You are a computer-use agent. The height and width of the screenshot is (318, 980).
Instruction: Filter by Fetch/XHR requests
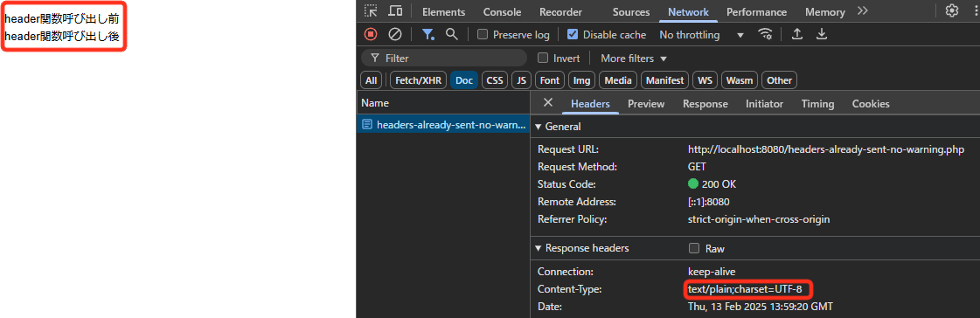coord(418,80)
